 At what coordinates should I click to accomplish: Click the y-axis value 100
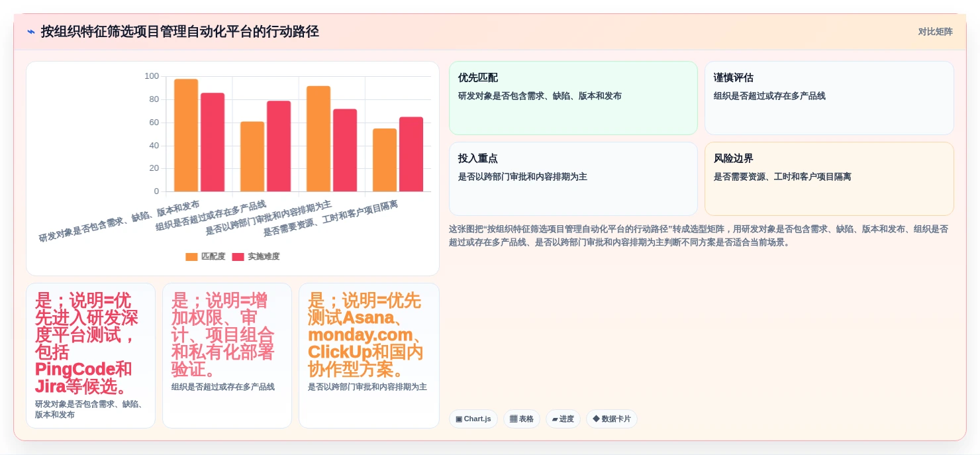point(152,76)
